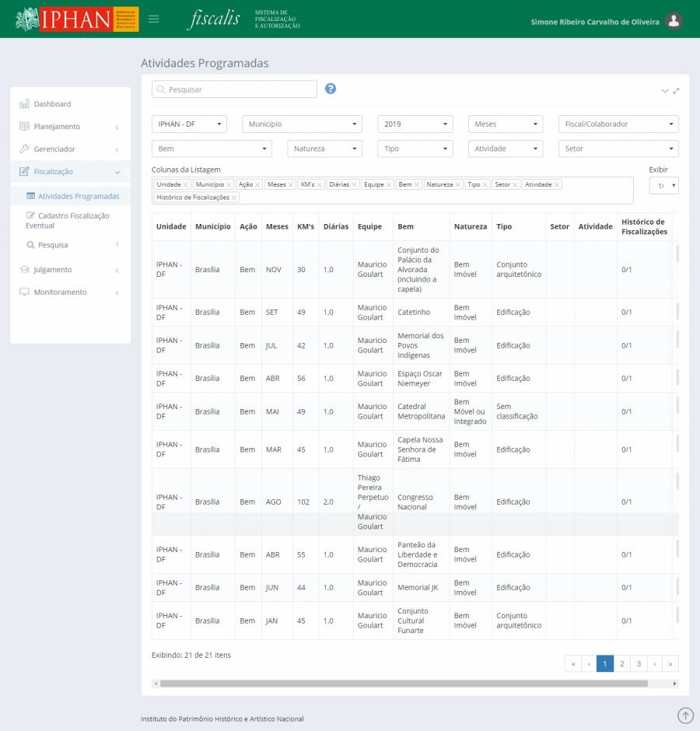The image size is (700, 731).
Task: Remove the Diárias column tag
Action: click(355, 185)
